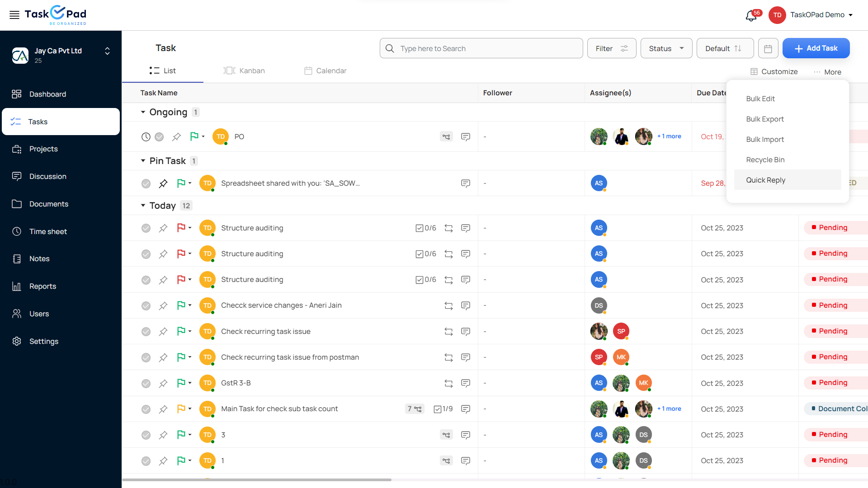The height and width of the screenshot is (488, 868).
Task: Click the subtask icon on the PO task
Action: 446,136
